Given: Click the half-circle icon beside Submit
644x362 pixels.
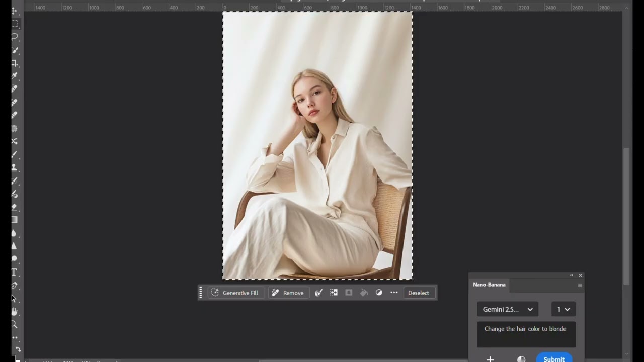Looking at the screenshot, I should [521, 359].
